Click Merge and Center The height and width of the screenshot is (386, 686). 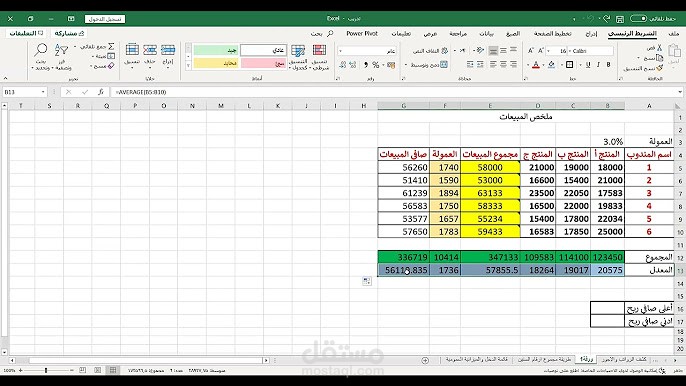point(429,65)
